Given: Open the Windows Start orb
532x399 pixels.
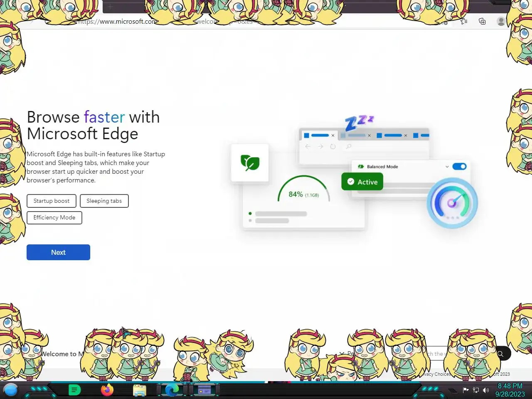Looking at the screenshot, I should [x=11, y=390].
